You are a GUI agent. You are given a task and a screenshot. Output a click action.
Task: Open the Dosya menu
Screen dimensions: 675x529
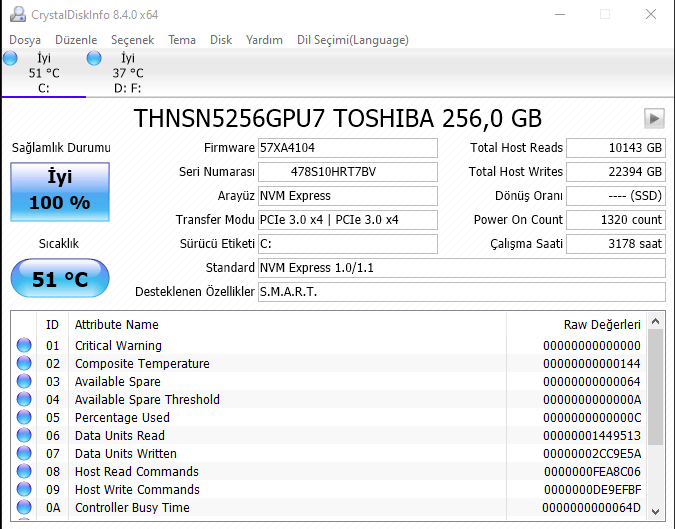tap(25, 40)
